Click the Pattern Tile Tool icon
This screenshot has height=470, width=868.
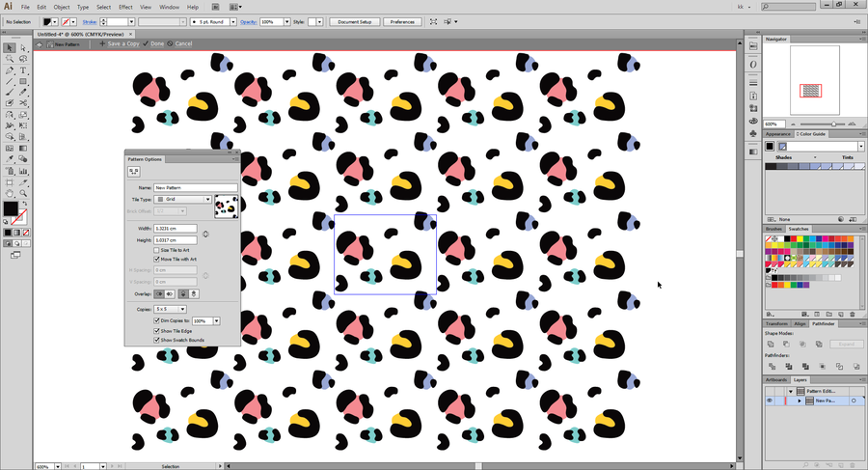tap(133, 171)
